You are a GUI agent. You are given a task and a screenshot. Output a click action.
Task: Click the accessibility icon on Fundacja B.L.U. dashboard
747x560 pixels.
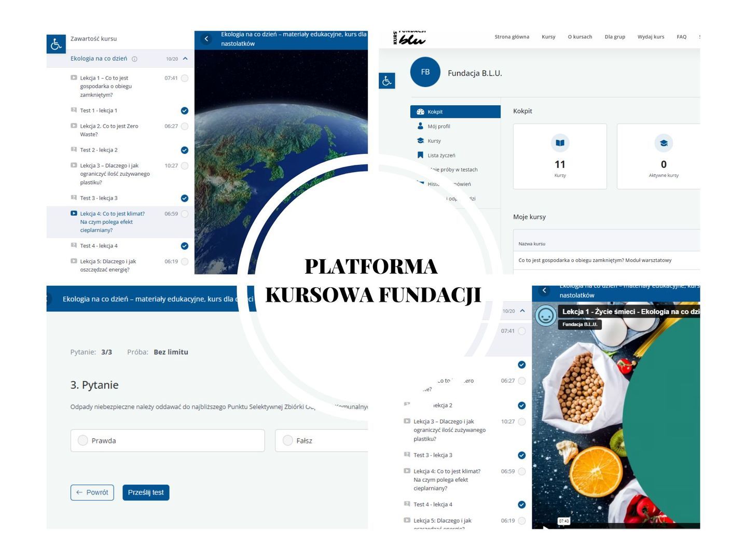(x=387, y=81)
